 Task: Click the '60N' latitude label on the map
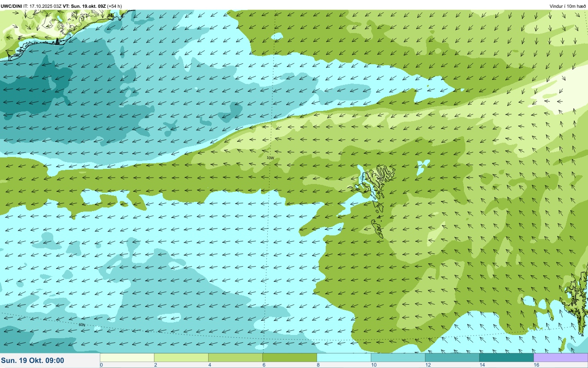[82, 325]
